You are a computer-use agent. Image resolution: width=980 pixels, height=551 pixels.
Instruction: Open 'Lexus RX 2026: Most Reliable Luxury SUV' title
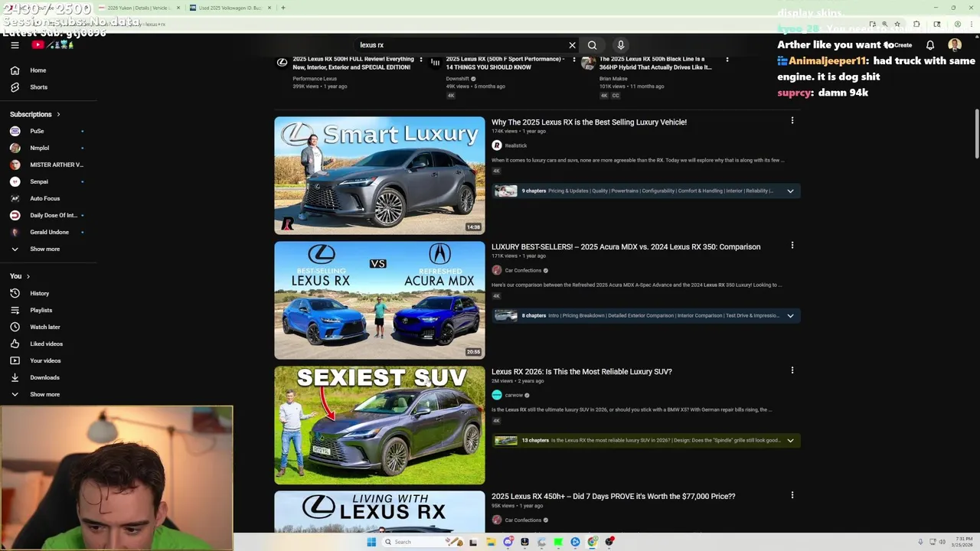pos(581,372)
